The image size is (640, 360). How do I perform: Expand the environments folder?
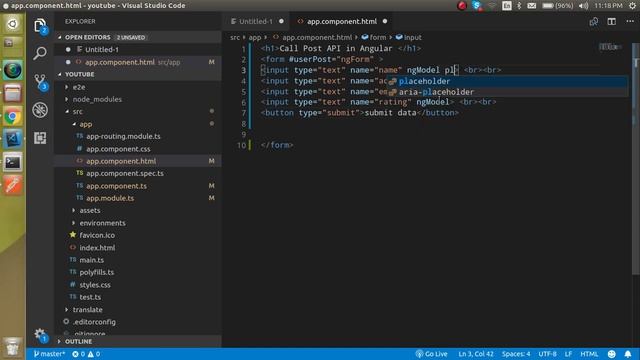74,223
